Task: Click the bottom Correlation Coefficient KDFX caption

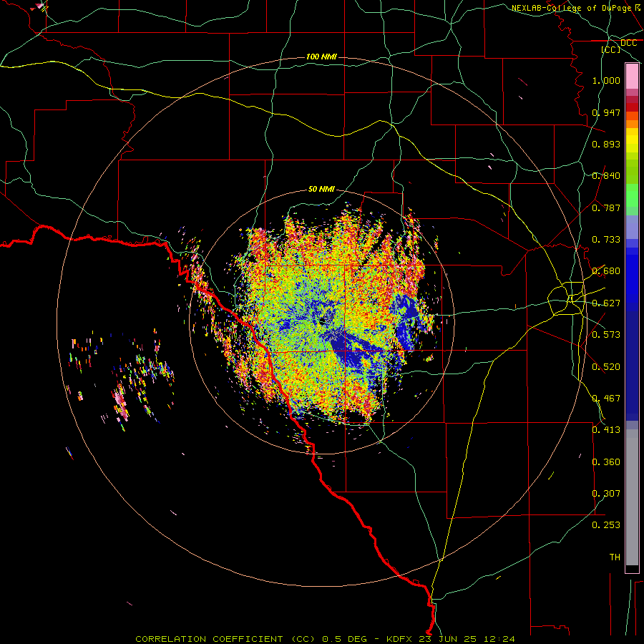Action: coord(325,639)
